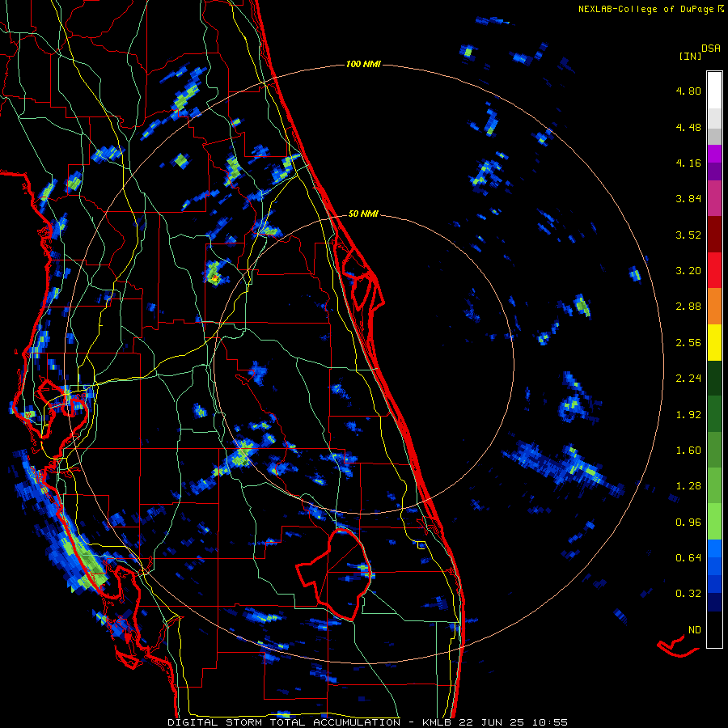The image size is (728, 728).
Task: Pick the bright magenta legend swatch
Action: (714, 154)
